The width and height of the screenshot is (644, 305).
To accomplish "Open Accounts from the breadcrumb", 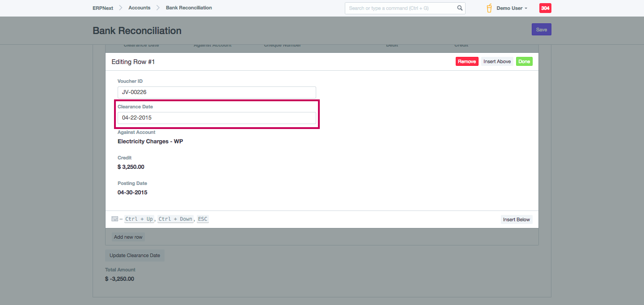I will 139,8.
